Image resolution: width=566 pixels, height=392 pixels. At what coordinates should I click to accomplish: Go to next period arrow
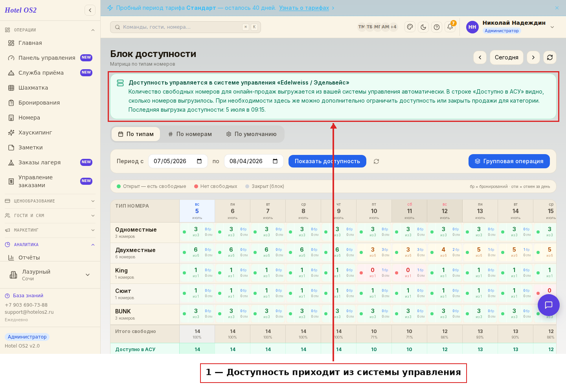(533, 57)
